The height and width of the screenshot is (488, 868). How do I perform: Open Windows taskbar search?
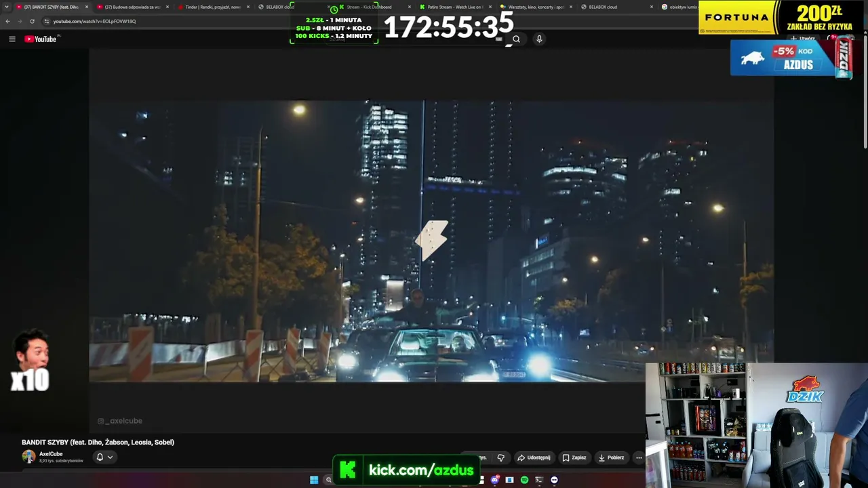point(329,480)
